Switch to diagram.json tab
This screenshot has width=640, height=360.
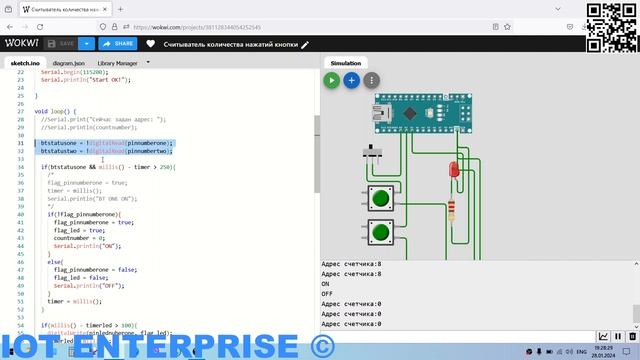coord(69,63)
